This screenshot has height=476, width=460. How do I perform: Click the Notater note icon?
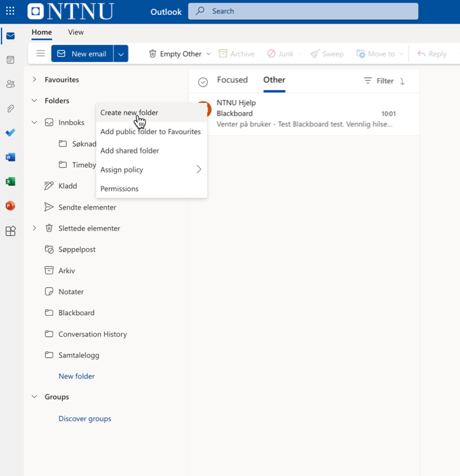49,291
